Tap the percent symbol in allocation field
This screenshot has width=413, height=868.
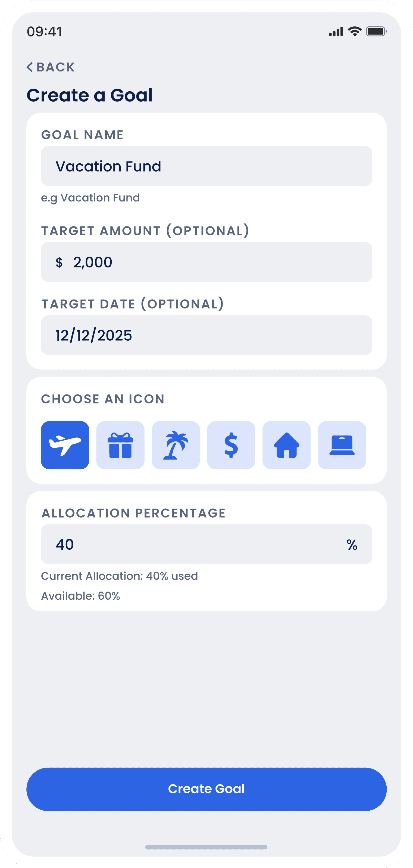(352, 545)
